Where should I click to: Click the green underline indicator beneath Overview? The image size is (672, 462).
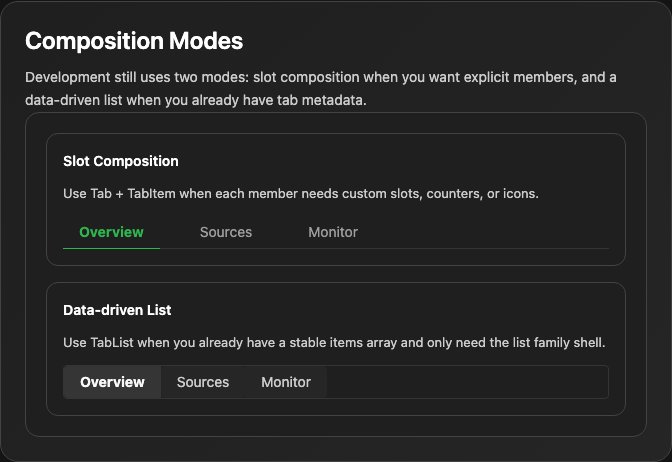pyautogui.click(x=111, y=248)
